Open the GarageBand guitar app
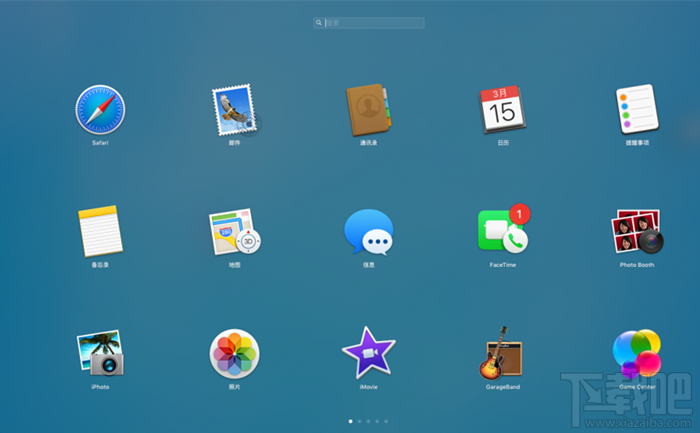Screen dimensions: 700x433 (501, 353)
